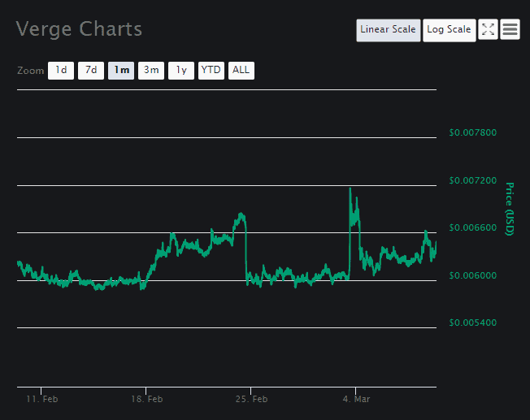Click the 4. Mar date label
Viewport: 530px width, 420px height.
[x=356, y=399]
